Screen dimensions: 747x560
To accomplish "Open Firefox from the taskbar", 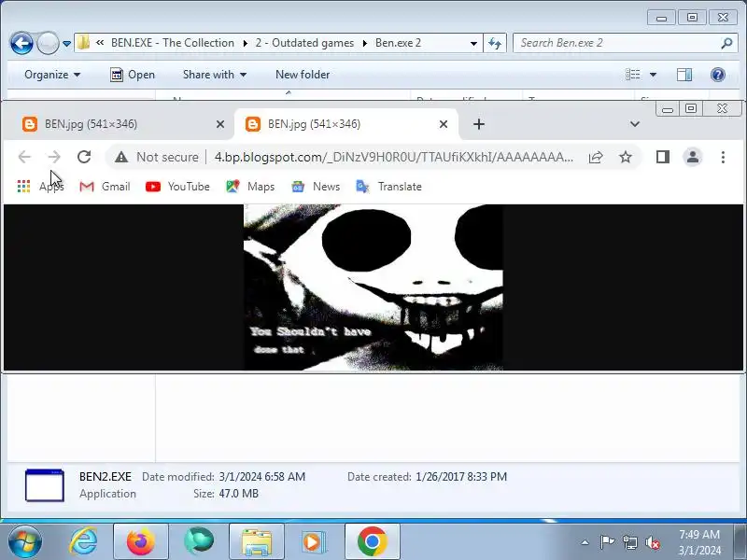I will [141, 541].
